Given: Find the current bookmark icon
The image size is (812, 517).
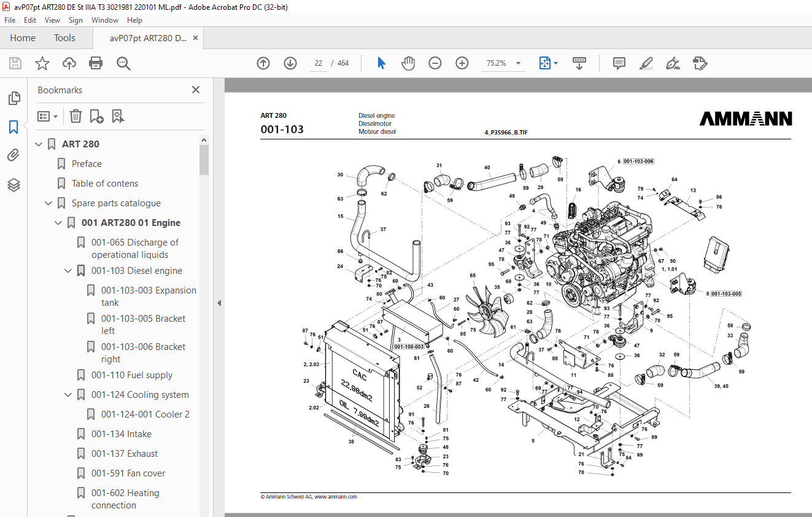Looking at the screenshot, I should (118, 116).
